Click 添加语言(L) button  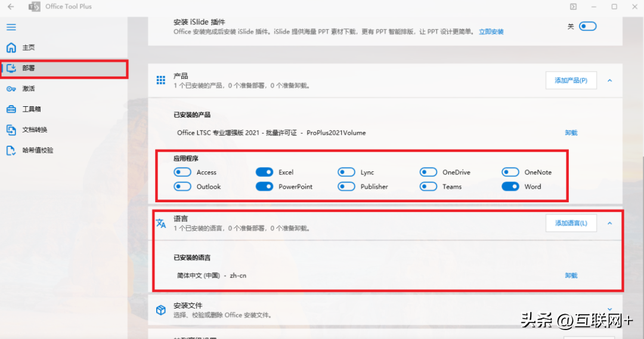tap(571, 223)
